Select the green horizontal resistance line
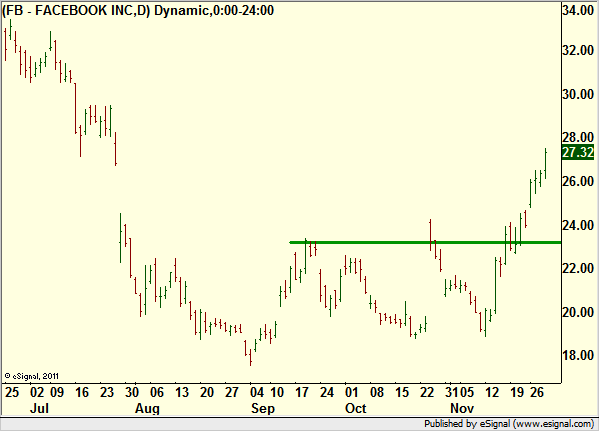Viewport: 599px width, 431px height. click(x=425, y=242)
